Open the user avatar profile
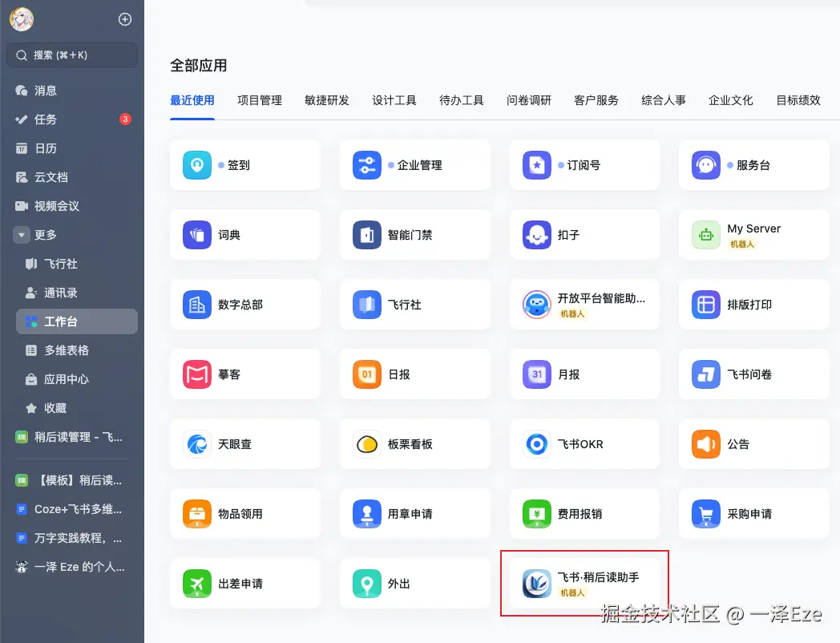The image size is (840, 643). tap(22, 19)
